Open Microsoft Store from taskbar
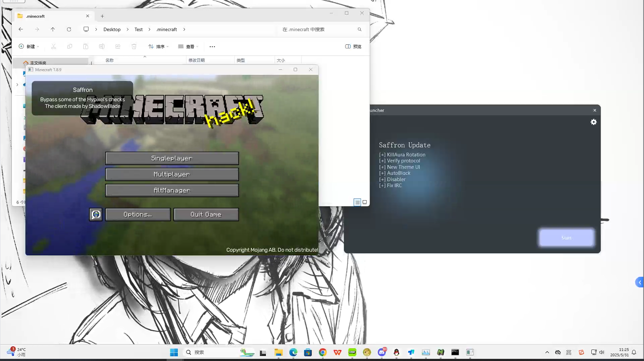The height and width of the screenshot is (361, 644). [x=308, y=352]
